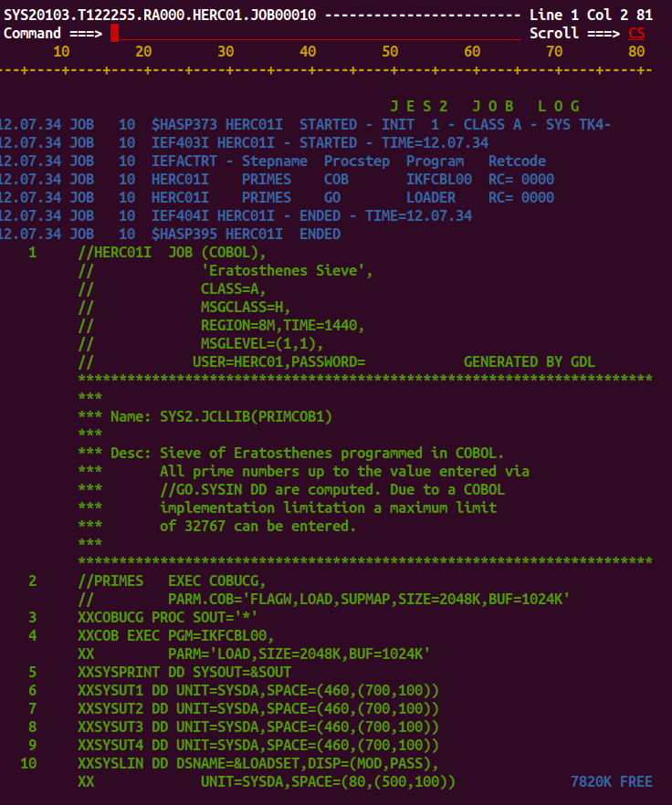The image size is (672, 805).
Task: Click the 7820K FREE status indicator
Action: pos(612,782)
